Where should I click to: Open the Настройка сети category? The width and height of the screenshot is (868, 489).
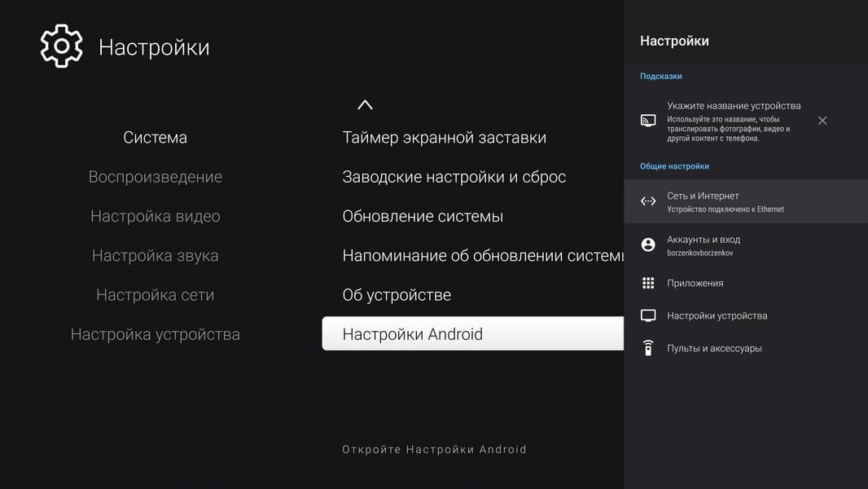click(155, 294)
